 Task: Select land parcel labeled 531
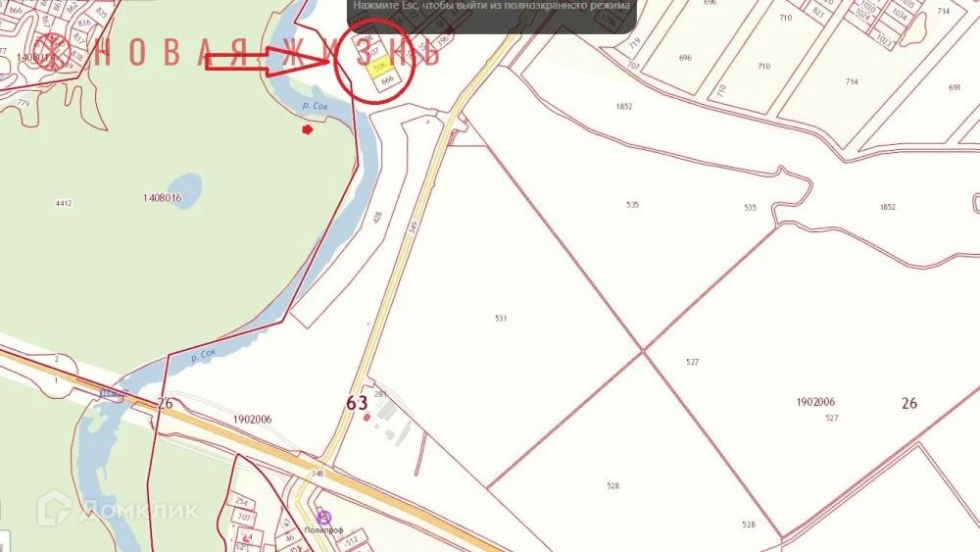tap(501, 319)
